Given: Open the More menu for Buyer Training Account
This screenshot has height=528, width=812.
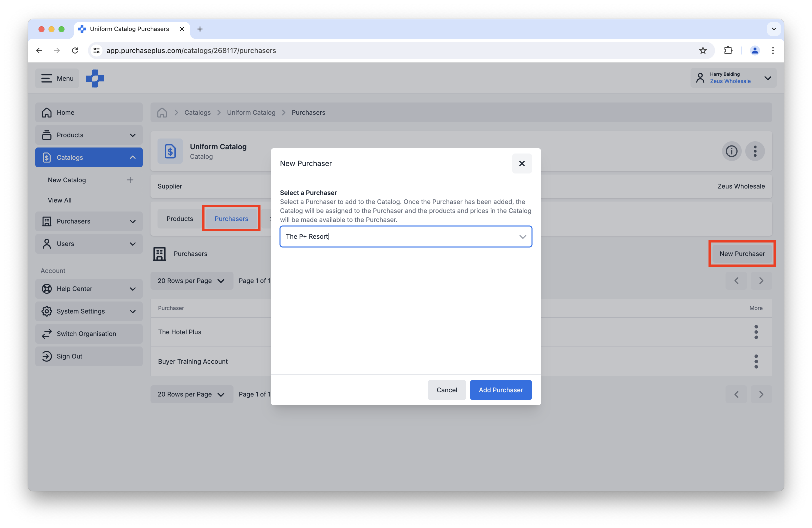Looking at the screenshot, I should click(756, 361).
